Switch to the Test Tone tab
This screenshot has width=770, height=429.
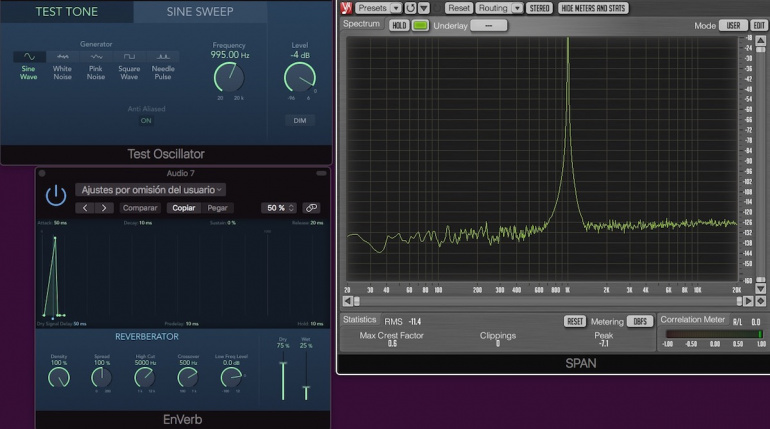point(66,11)
